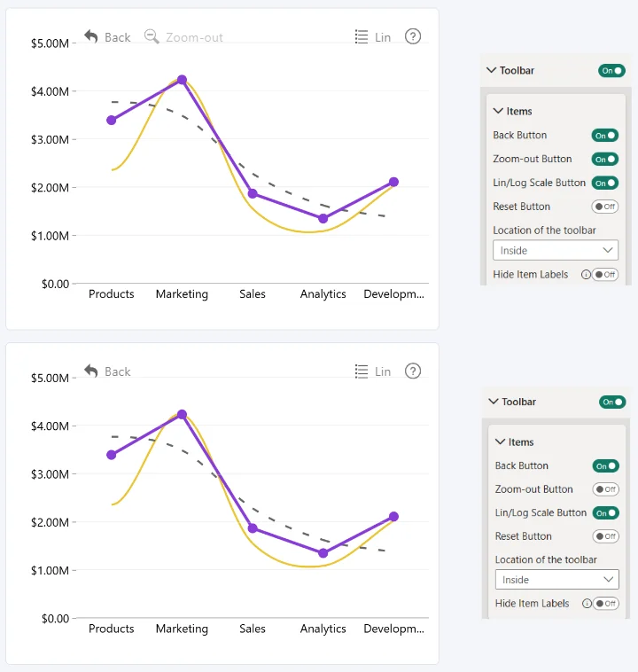Click the $3.00M axis value in bottom chart
The height and width of the screenshot is (672, 638).
(x=50, y=474)
